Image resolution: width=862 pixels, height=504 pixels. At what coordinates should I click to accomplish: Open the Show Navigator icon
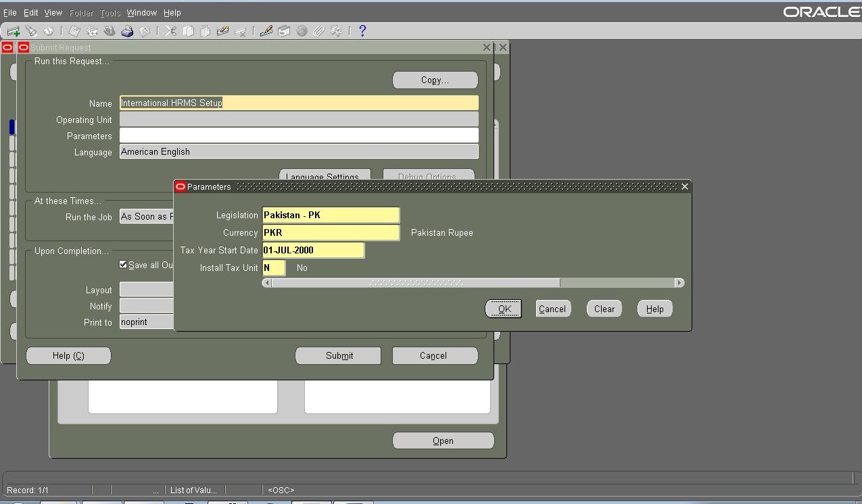pos(47,30)
